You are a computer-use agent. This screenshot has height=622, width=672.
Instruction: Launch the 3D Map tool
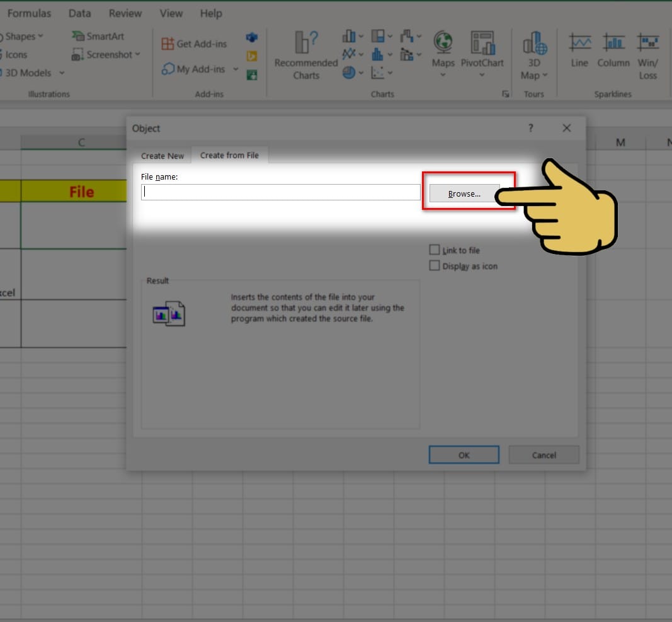(535, 44)
